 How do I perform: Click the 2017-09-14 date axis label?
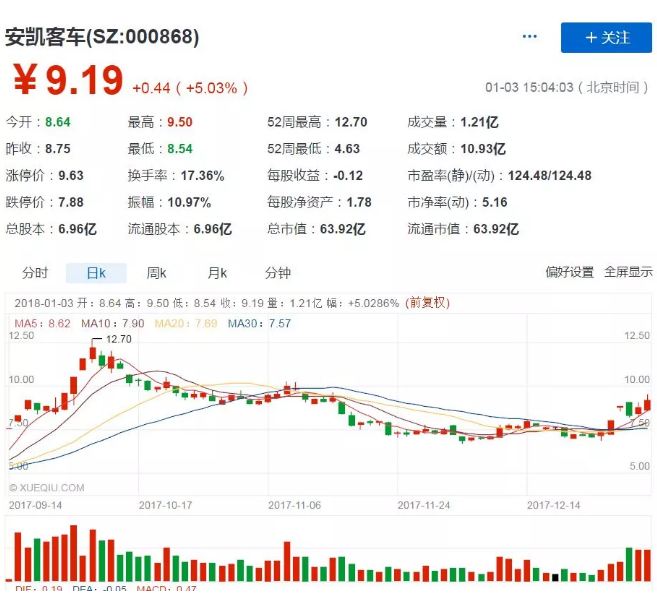click(35, 505)
